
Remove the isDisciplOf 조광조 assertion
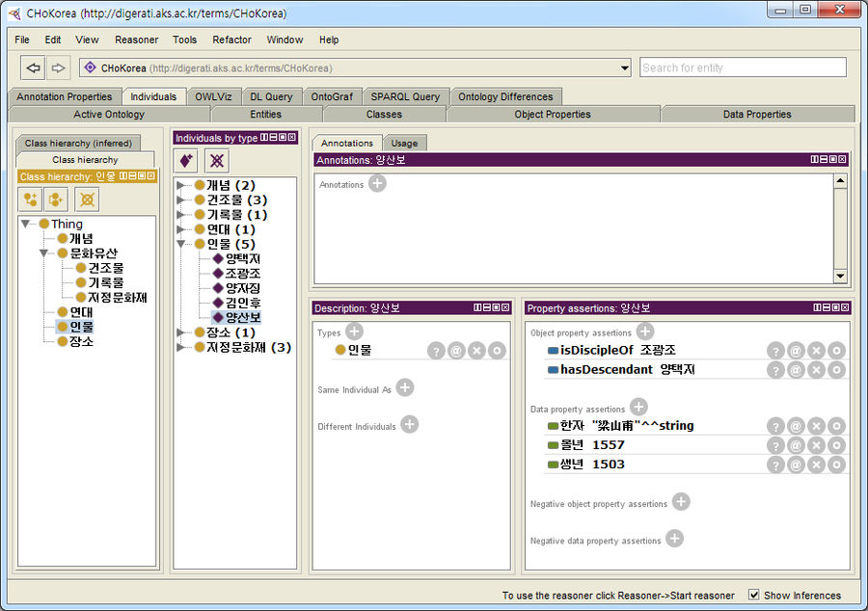(816, 351)
